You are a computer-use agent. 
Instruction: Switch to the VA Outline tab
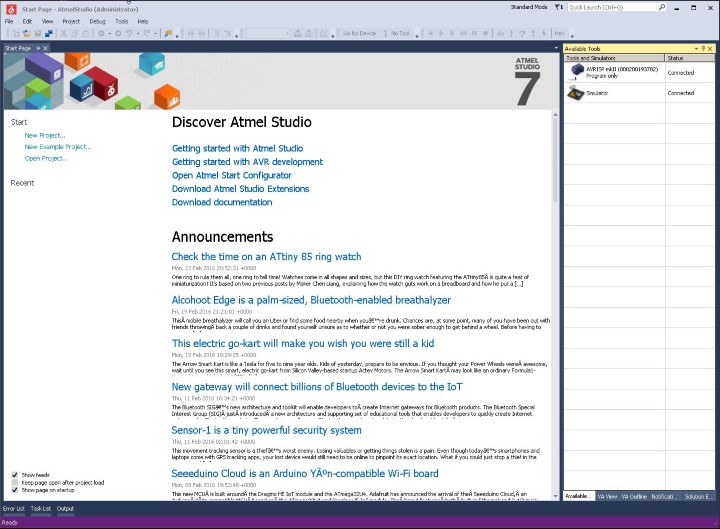pyautogui.click(x=634, y=496)
